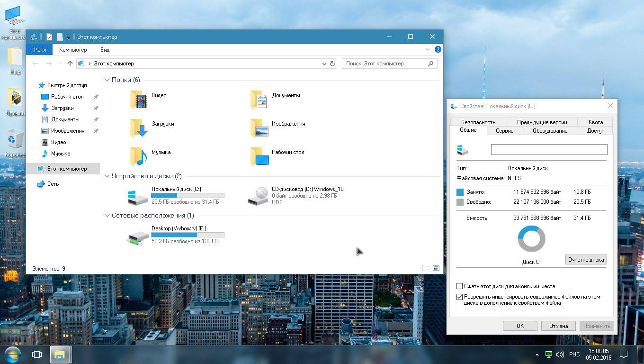Go back in Explorer navigation

[x=35, y=64]
